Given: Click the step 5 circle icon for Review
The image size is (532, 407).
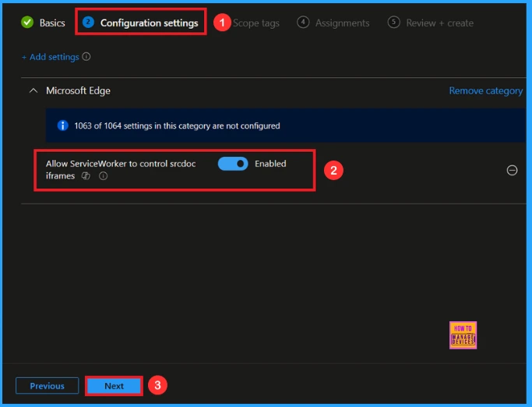Looking at the screenshot, I should tap(393, 23).
